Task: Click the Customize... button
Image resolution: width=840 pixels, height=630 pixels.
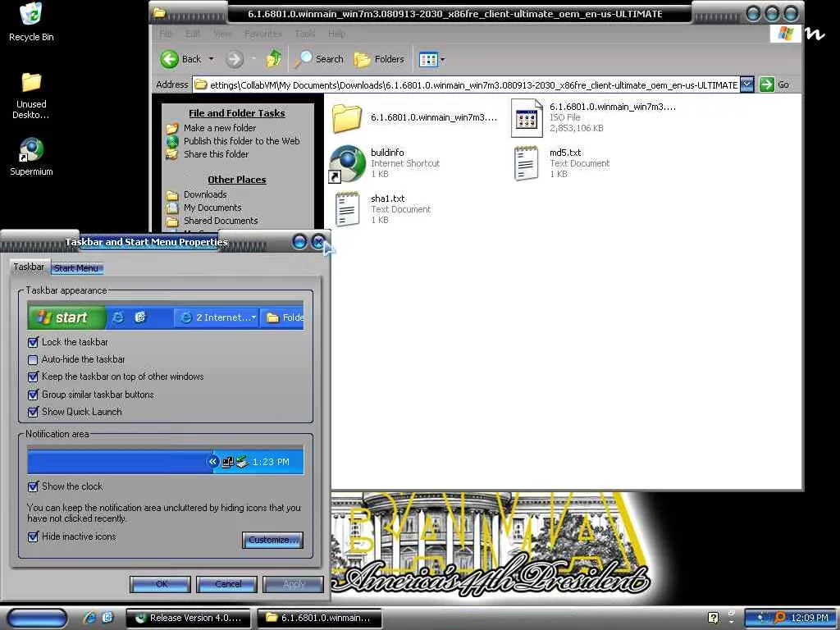Action: coord(272,540)
